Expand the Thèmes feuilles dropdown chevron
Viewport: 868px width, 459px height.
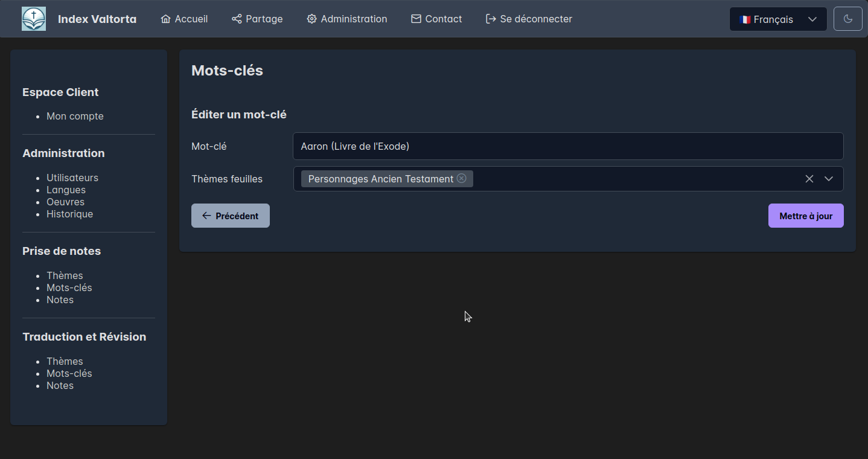tap(829, 179)
